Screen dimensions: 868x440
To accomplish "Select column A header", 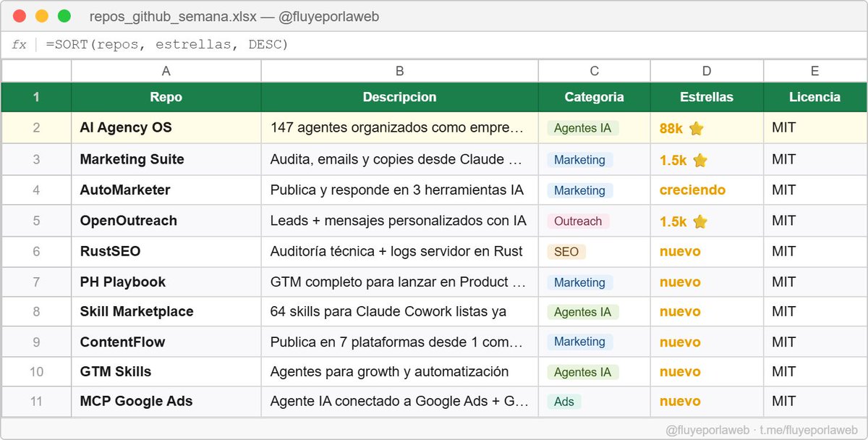I will [x=166, y=71].
